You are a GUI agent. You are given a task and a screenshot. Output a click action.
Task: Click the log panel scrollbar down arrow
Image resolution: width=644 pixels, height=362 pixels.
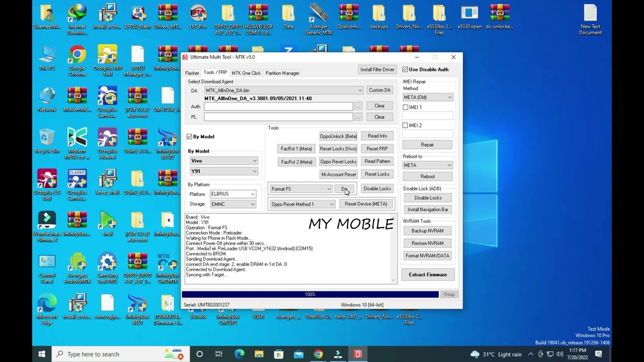pos(393,281)
